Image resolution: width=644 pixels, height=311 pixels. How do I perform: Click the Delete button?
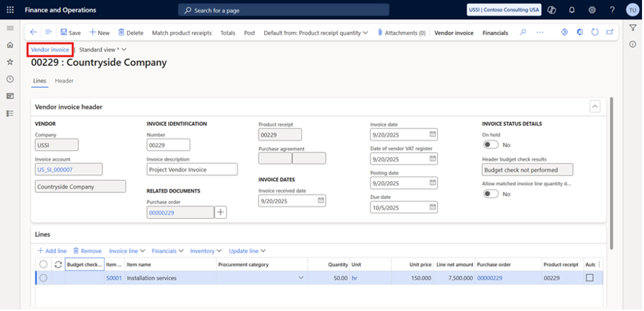pyautogui.click(x=131, y=33)
